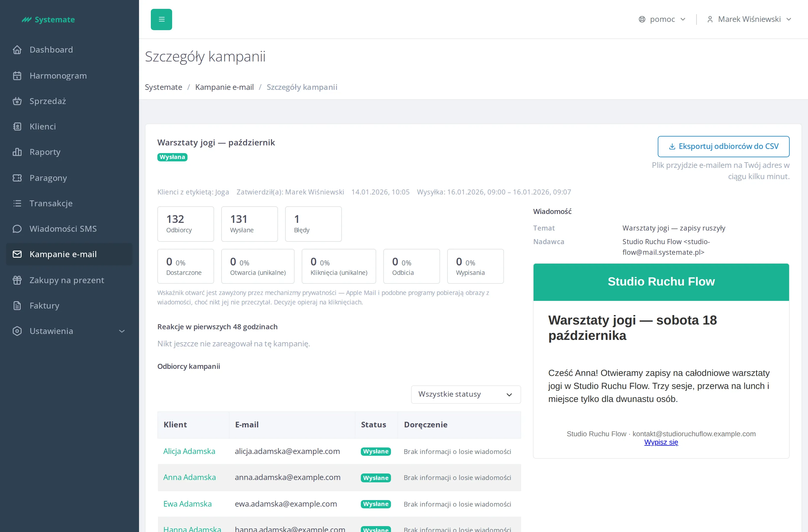This screenshot has width=808, height=532.
Task: Click the Zakupy na prezent gift icon
Action: pos(17,280)
